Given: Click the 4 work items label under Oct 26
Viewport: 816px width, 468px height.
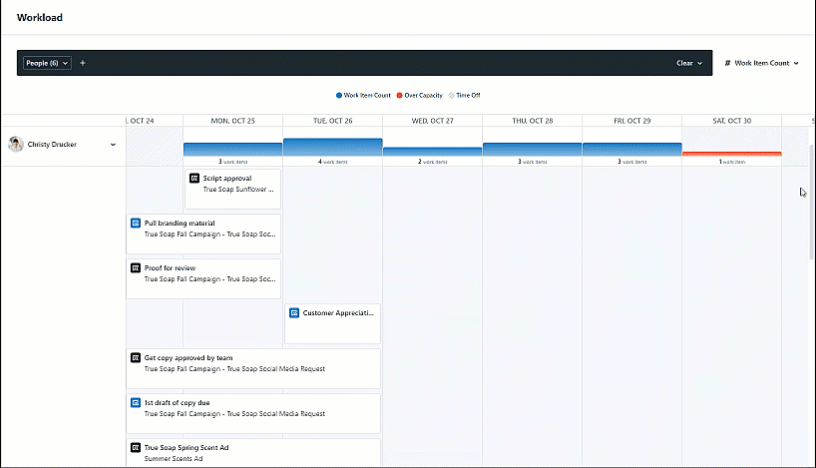Looking at the screenshot, I should (x=333, y=162).
